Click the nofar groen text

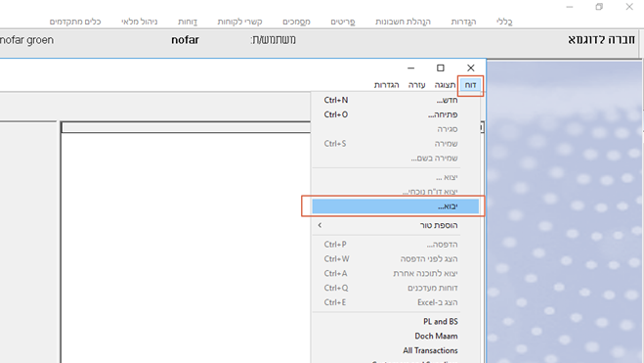[x=27, y=40]
